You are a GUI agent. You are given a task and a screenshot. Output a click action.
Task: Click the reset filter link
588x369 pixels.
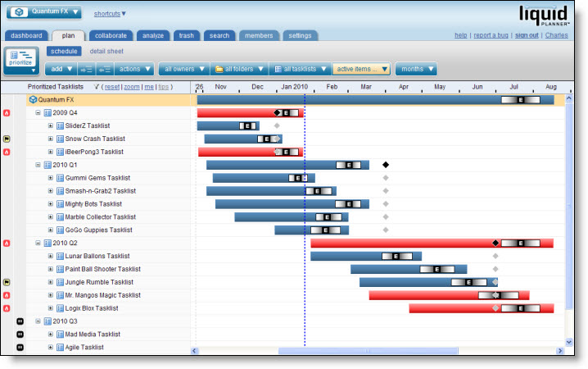pyautogui.click(x=111, y=87)
